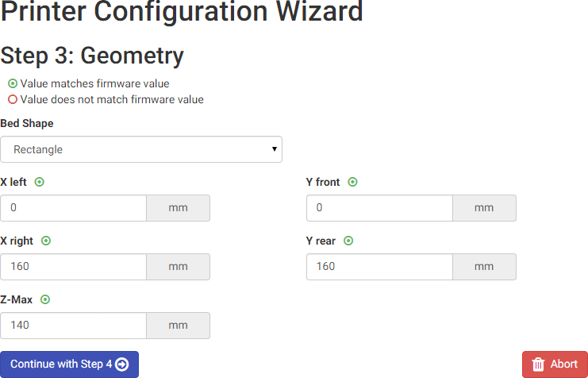Click the trash icon on Abort button
Viewport: 588px width, 378px height.
tap(538, 364)
